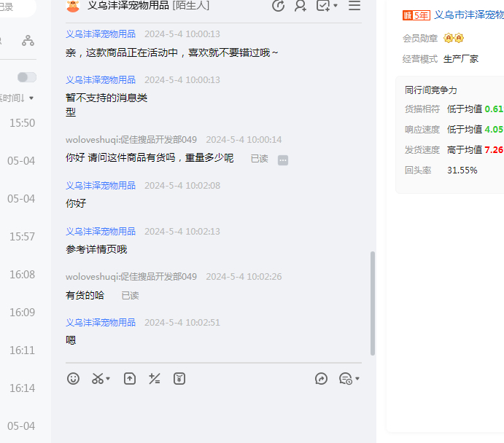Viewport: 504px width, 443px height.
Task: Click the 回头率 31.55% value
Action: (462, 170)
